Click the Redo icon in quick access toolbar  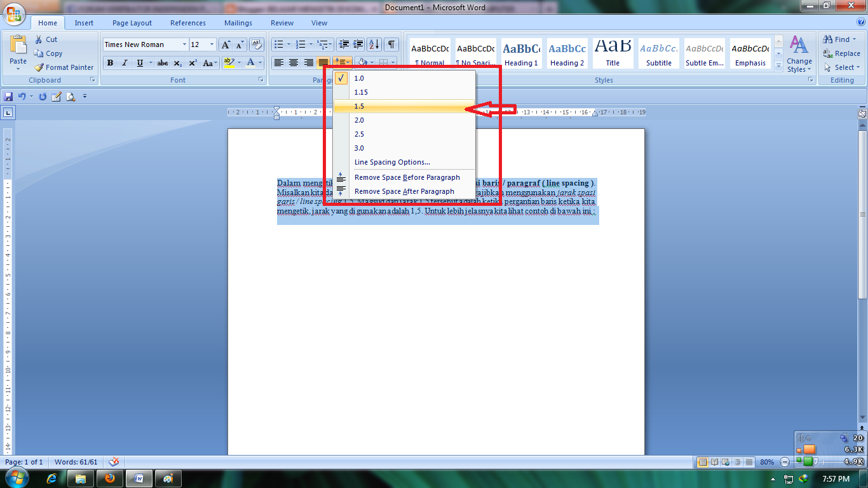point(43,97)
